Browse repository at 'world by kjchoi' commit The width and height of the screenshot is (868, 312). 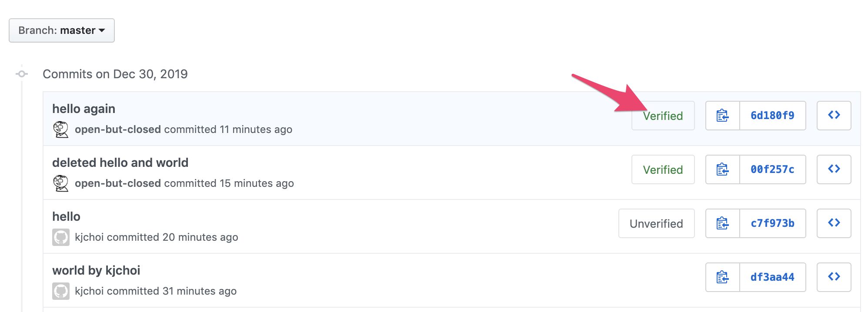tap(834, 277)
